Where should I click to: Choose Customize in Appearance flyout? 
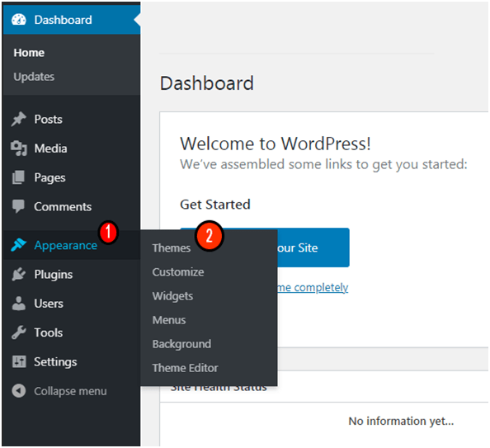pyautogui.click(x=178, y=272)
